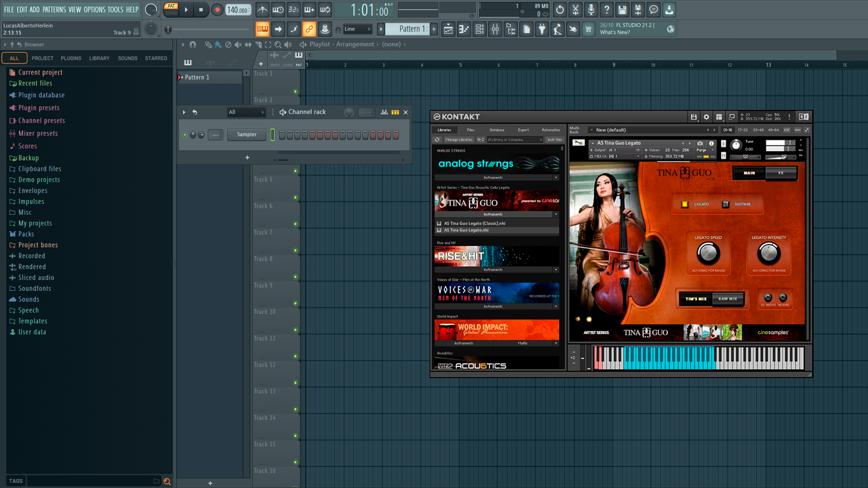The width and height of the screenshot is (868, 488).
Task: Toggle the Playlist magnet snap icon
Action: coord(193,44)
